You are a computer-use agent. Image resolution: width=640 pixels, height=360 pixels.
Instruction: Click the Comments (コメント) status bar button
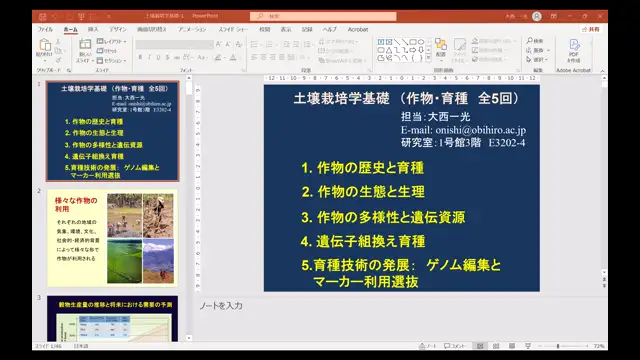pos(455,346)
